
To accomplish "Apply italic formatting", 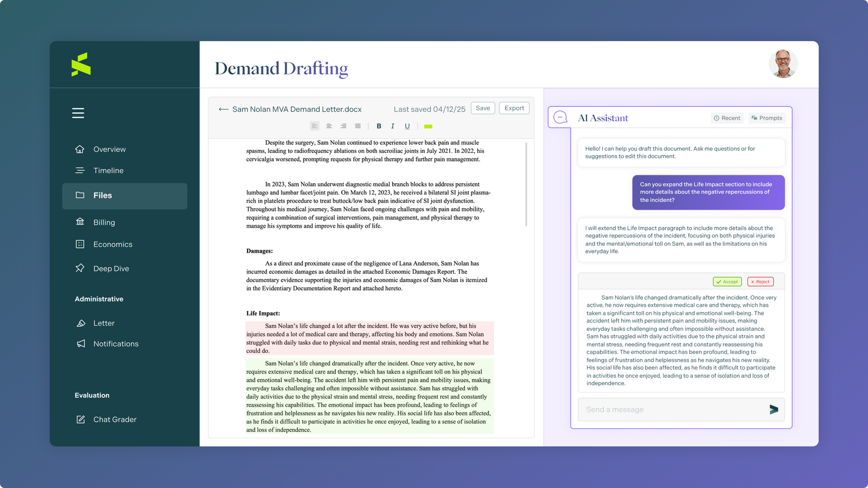I will click(393, 126).
